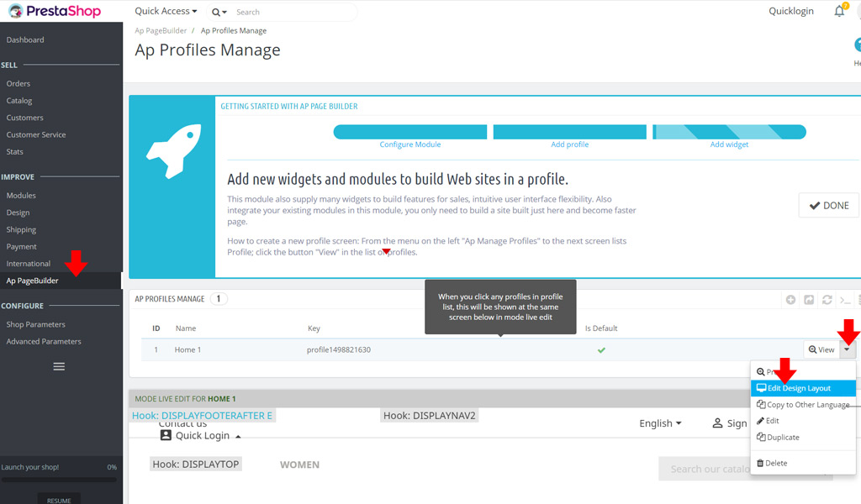Click Add widget step link

(729, 144)
